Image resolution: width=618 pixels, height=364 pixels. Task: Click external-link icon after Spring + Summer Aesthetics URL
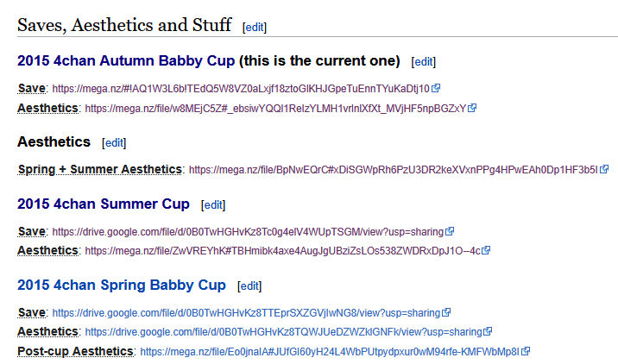604,169
